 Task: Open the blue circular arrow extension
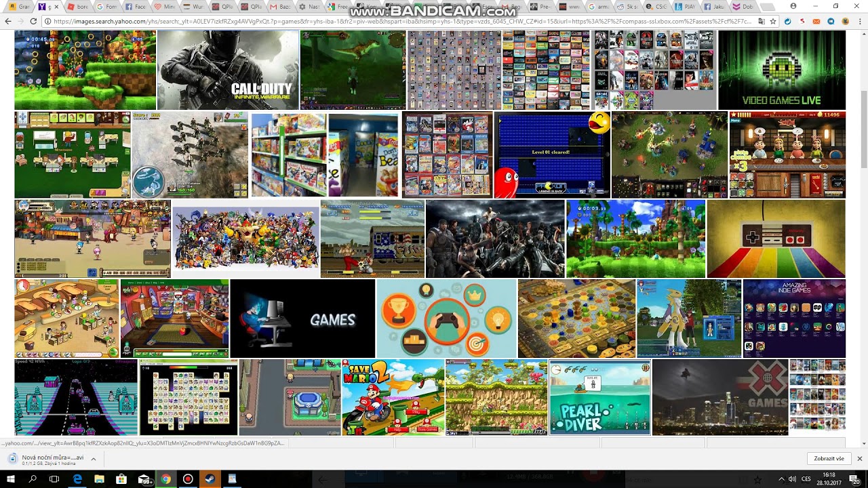coord(787,21)
